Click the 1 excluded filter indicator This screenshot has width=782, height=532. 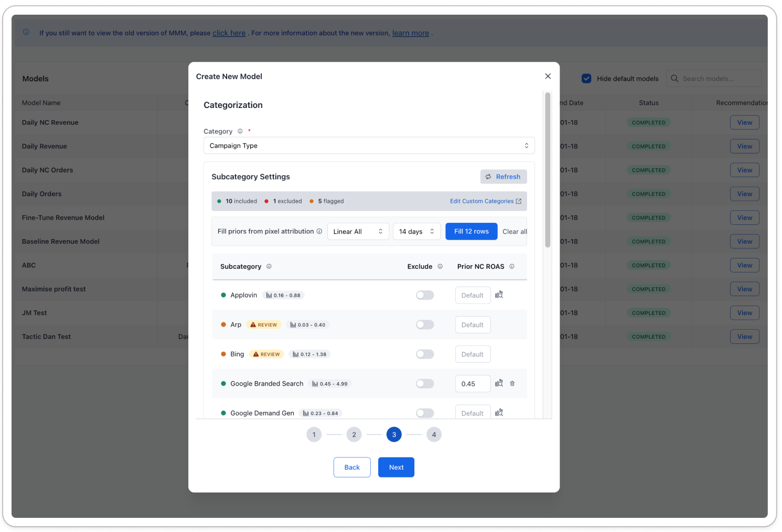[x=283, y=201]
